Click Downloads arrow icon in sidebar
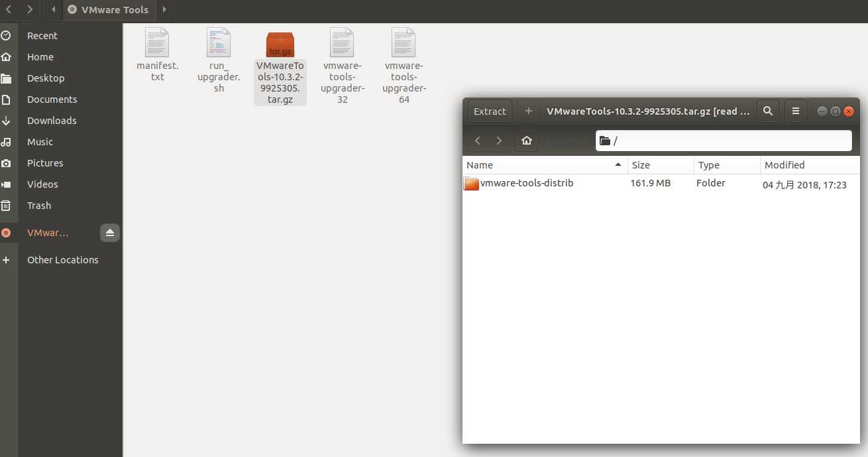The image size is (868, 457). (6, 121)
